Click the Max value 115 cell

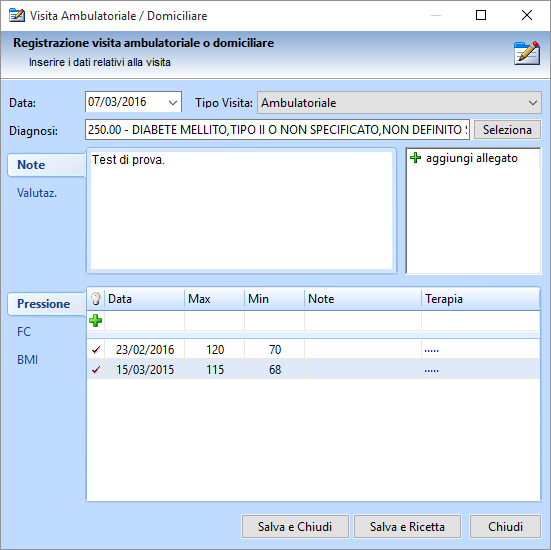pos(214,370)
